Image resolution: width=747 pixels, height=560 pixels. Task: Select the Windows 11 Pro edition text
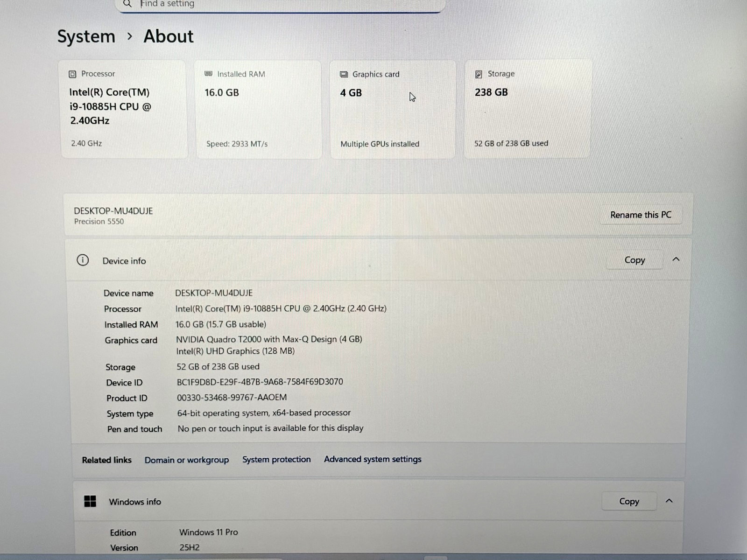(x=209, y=532)
